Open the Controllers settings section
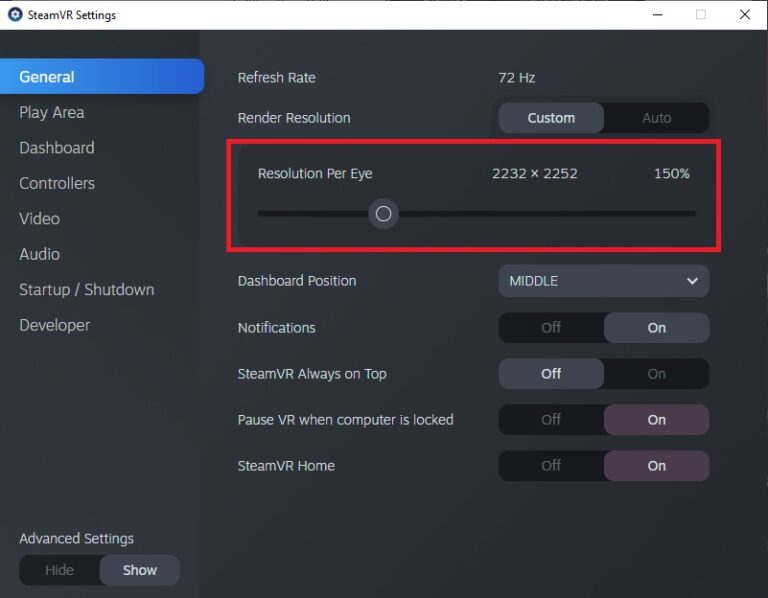Viewport: 768px width, 598px height. point(57,183)
